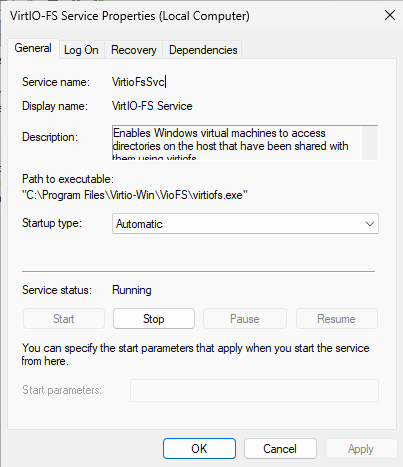Click the VirtioFsSvc service name text
Screen dimensions: 403x467
click(x=138, y=82)
